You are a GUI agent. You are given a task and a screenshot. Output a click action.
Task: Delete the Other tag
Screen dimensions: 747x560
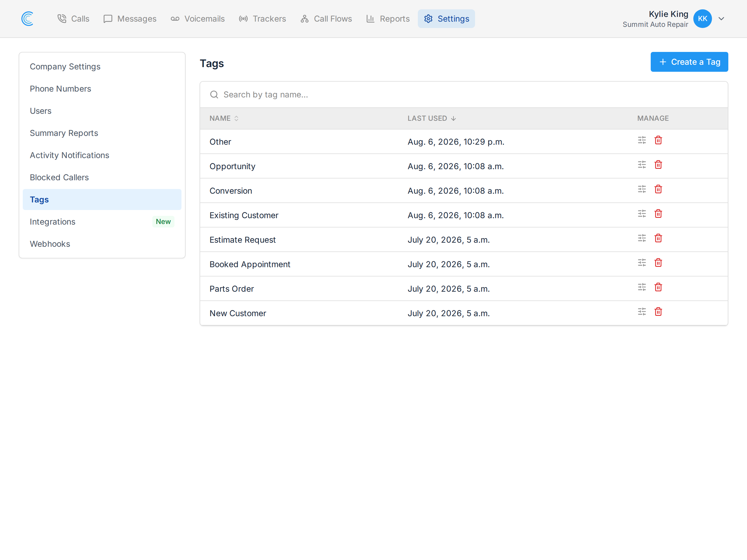pos(658,140)
